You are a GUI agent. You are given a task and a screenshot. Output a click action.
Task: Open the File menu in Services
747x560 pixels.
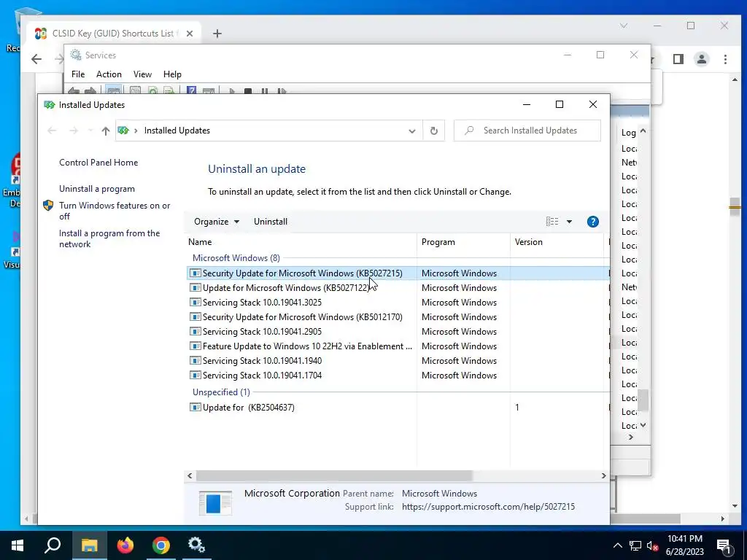click(x=77, y=74)
